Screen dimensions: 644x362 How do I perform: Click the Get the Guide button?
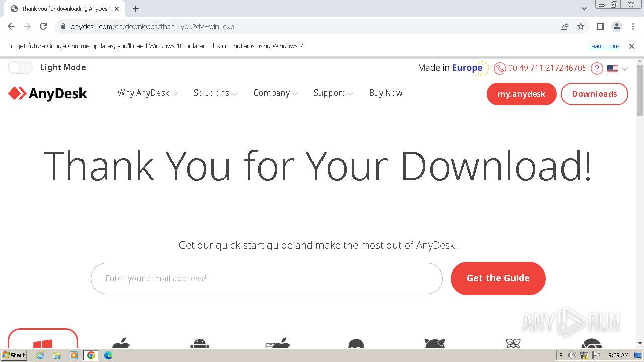click(498, 278)
